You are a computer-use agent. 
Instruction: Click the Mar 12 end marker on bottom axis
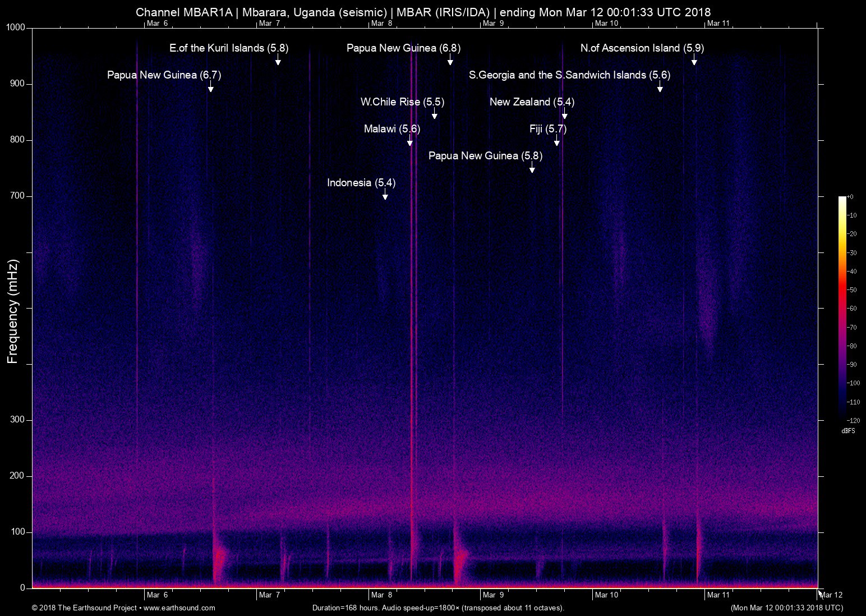831,595
